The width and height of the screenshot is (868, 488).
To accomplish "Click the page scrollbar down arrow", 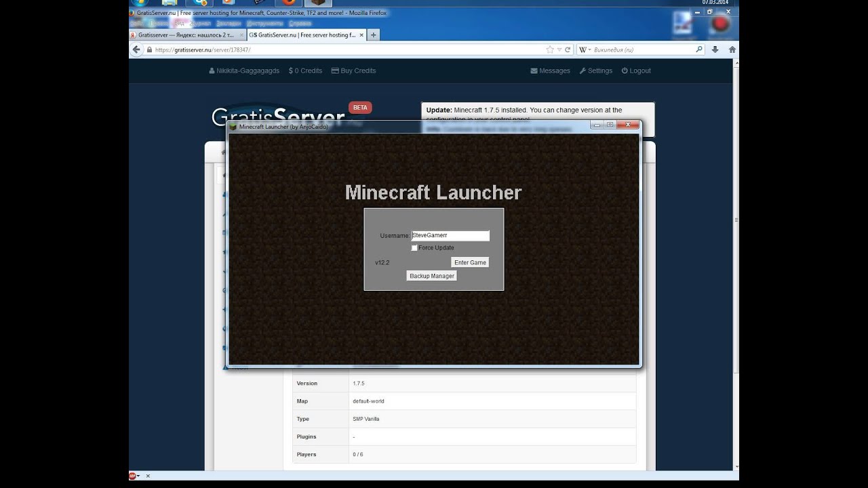I will 736,467.
